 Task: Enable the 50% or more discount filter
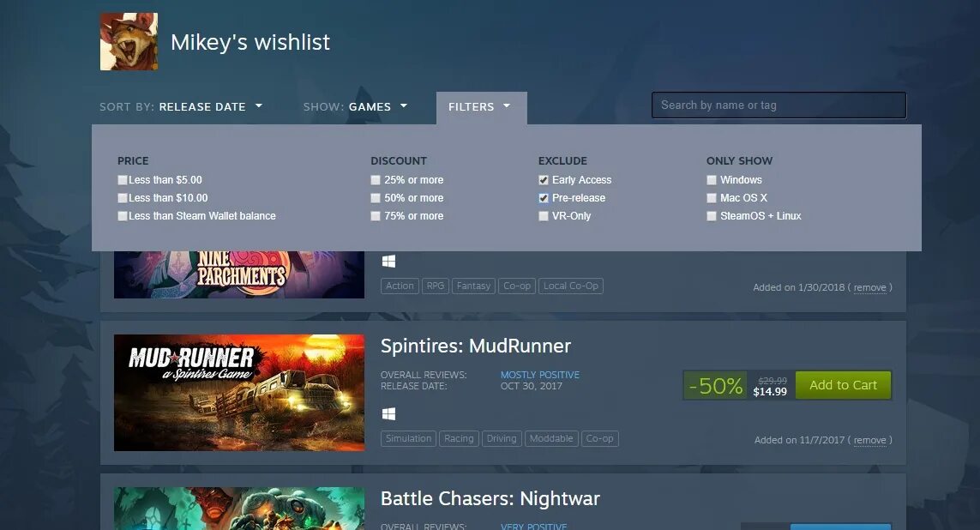point(376,198)
